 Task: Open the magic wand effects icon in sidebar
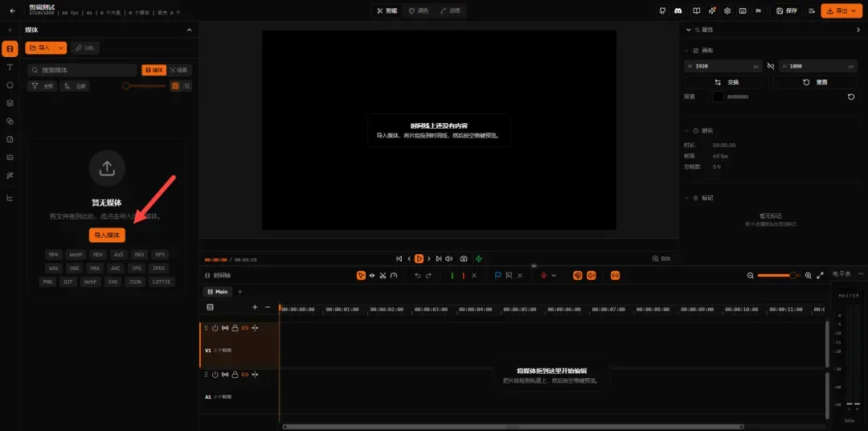click(10, 175)
